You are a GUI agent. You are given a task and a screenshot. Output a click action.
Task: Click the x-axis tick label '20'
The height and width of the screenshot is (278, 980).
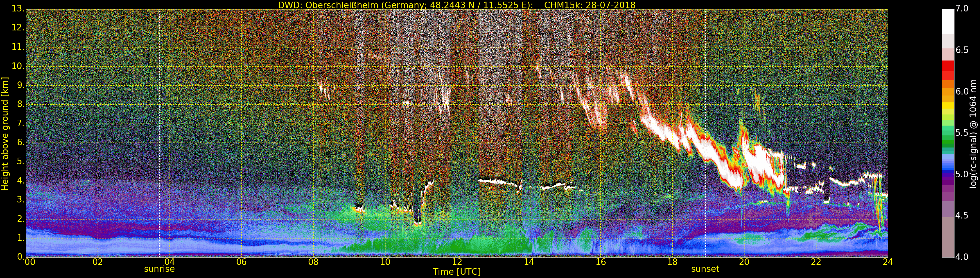click(744, 262)
